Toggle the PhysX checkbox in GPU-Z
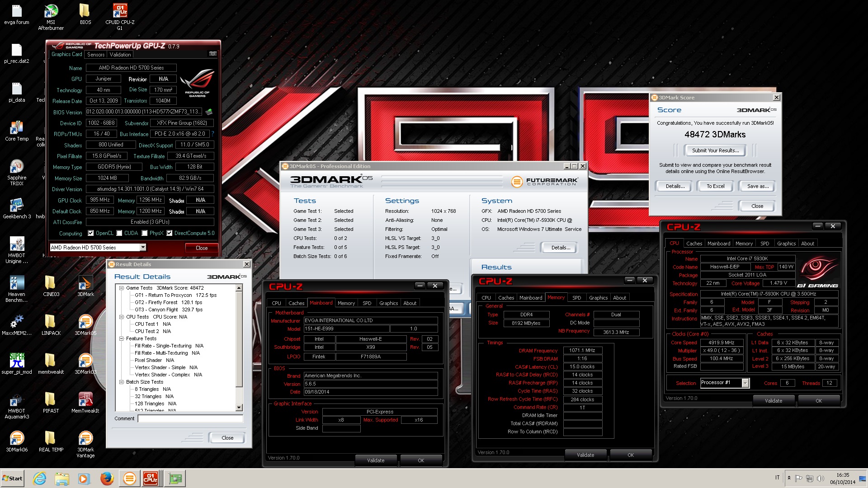 pos(145,233)
